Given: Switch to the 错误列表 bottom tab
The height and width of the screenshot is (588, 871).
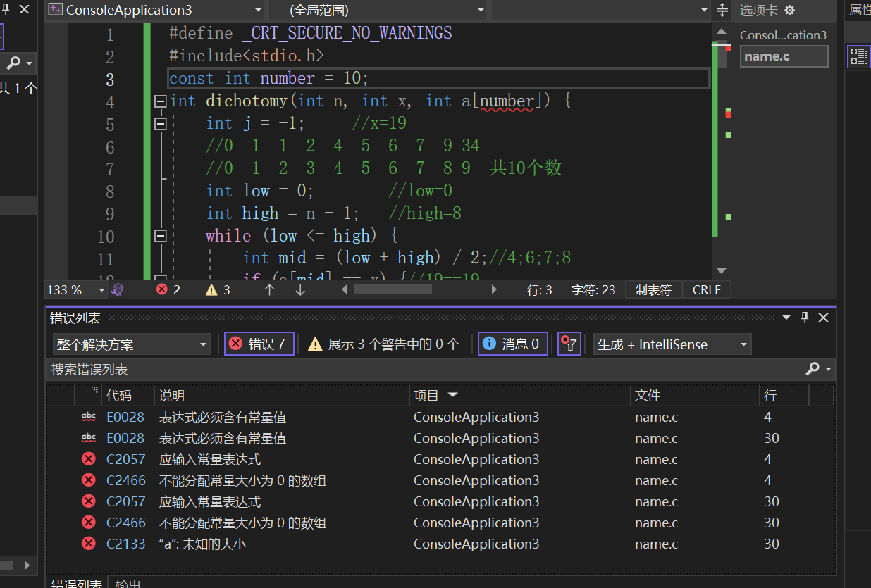Looking at the screenshot, I should (77, 584).
